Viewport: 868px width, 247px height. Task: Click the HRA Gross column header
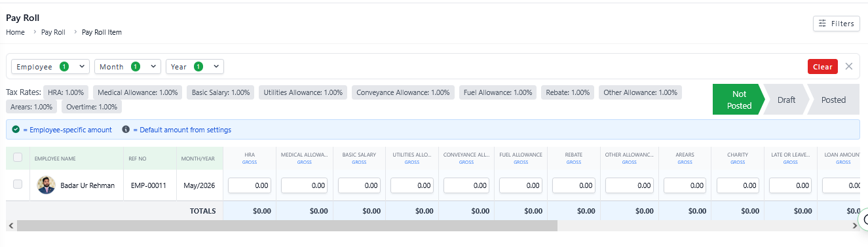[250, 158]
